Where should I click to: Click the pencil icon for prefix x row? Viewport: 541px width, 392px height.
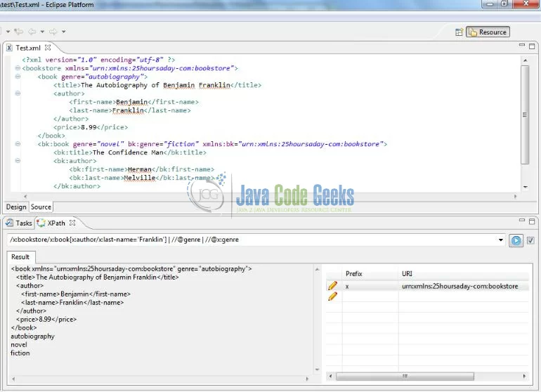tap(332, 286)
